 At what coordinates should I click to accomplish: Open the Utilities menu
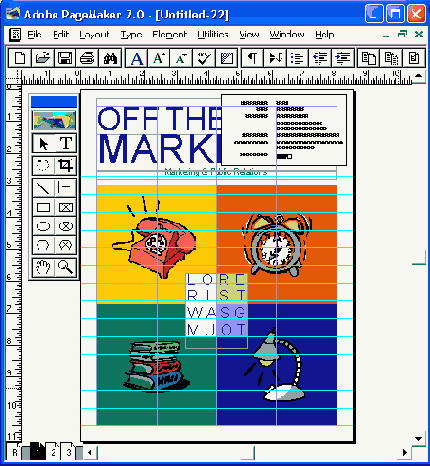(213, 34)
